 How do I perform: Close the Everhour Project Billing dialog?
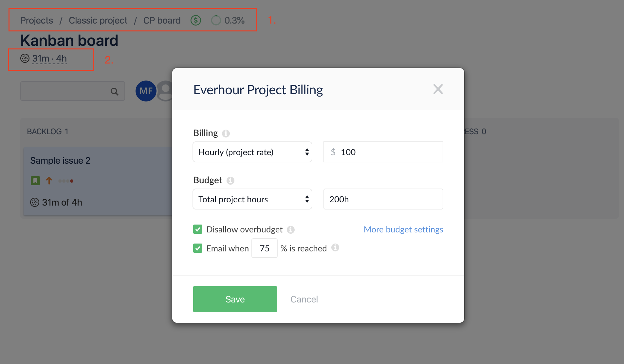pyautogui.click(x=438, y=89)
